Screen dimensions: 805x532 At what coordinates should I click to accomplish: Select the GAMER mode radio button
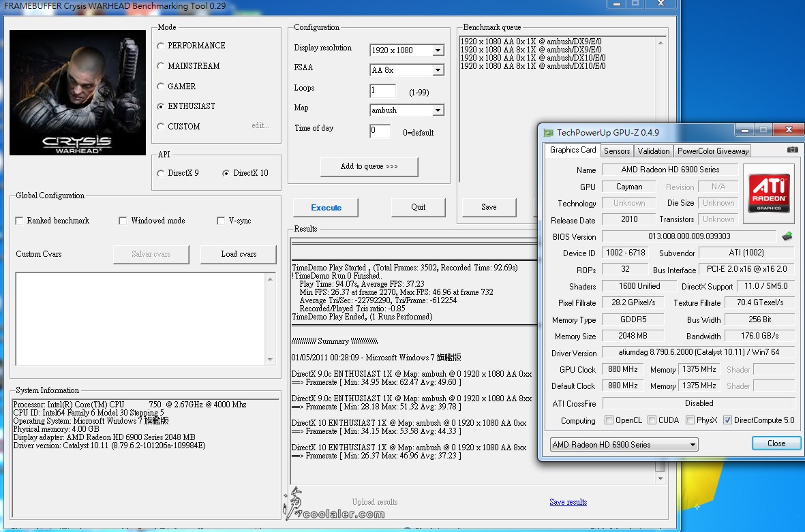161,87
